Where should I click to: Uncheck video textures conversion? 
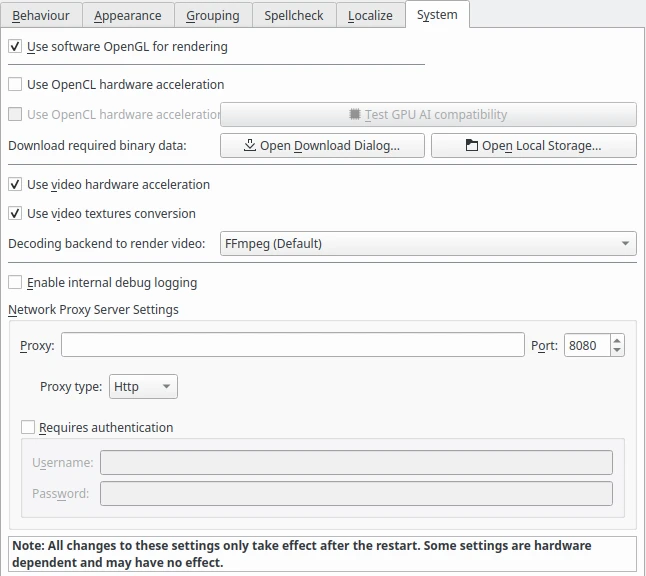point(15,214)
